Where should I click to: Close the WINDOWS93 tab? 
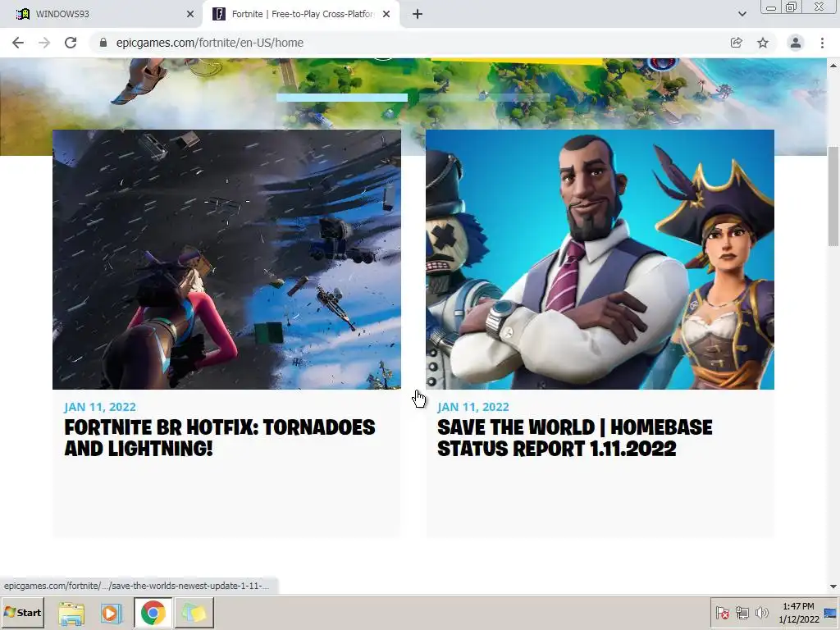(x=190, y=15)
